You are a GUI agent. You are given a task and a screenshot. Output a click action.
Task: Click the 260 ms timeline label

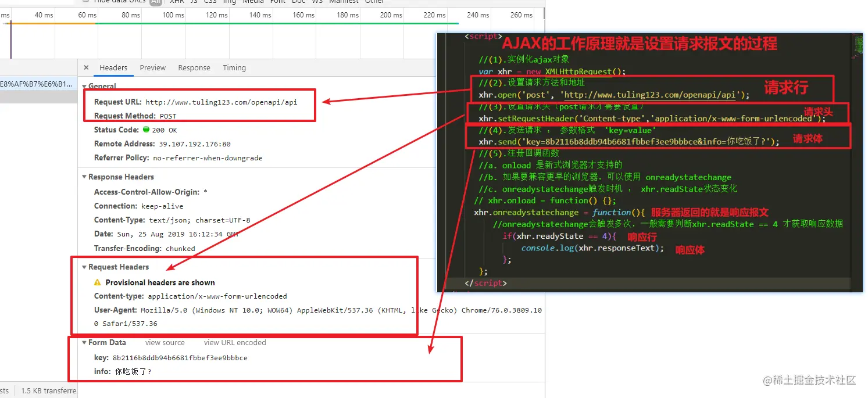click(521, 15)
